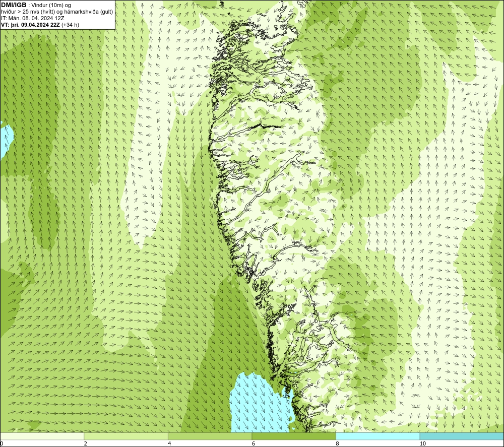The width and height of the screenshot is (504, 447).
Task: Click the legend scale label "2"
Action: point(86,443)
